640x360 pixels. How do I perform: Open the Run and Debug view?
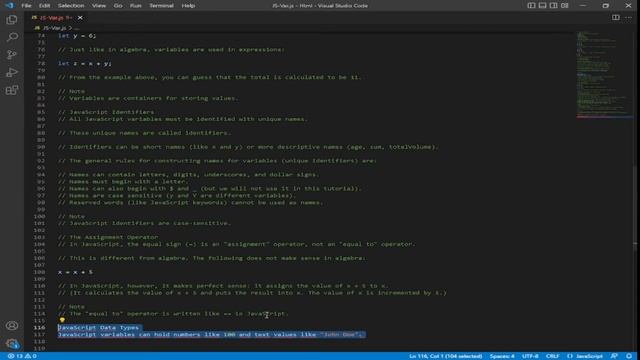[12, 73]
